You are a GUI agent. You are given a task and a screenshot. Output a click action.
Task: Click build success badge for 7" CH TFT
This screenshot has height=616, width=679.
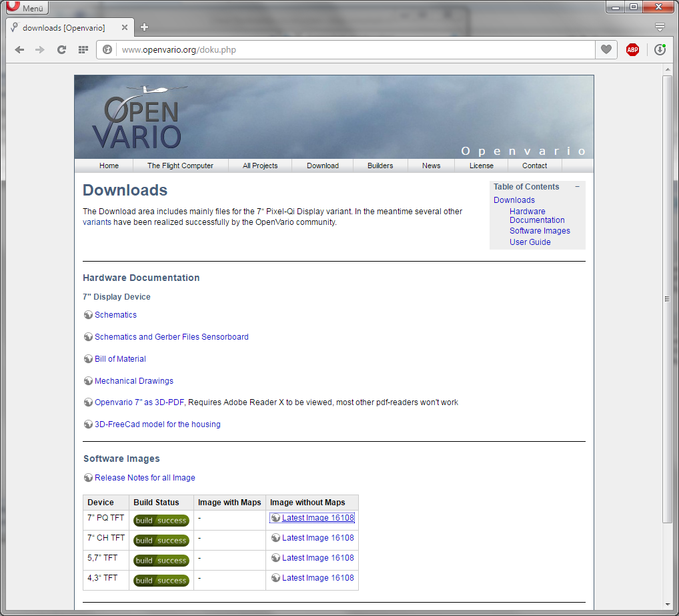point(161,540)
